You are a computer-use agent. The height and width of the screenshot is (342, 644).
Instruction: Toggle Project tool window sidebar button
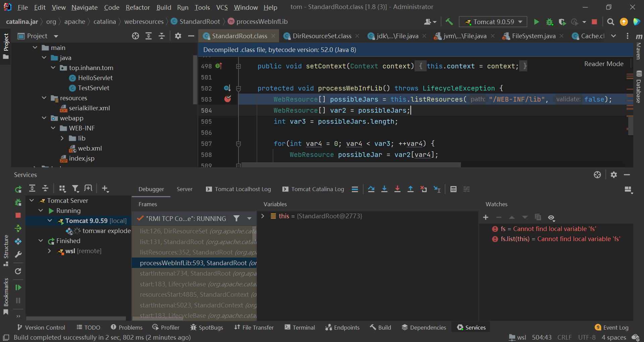6,46
